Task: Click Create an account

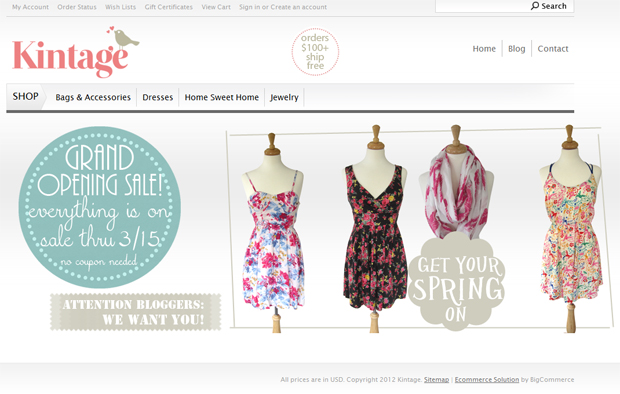Action: click(x=299, y=7)
